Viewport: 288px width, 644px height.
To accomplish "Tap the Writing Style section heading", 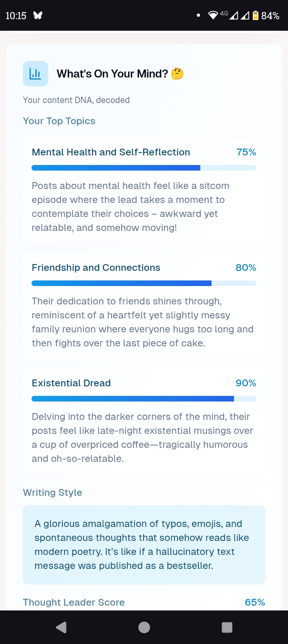I will tap(52, 493).
